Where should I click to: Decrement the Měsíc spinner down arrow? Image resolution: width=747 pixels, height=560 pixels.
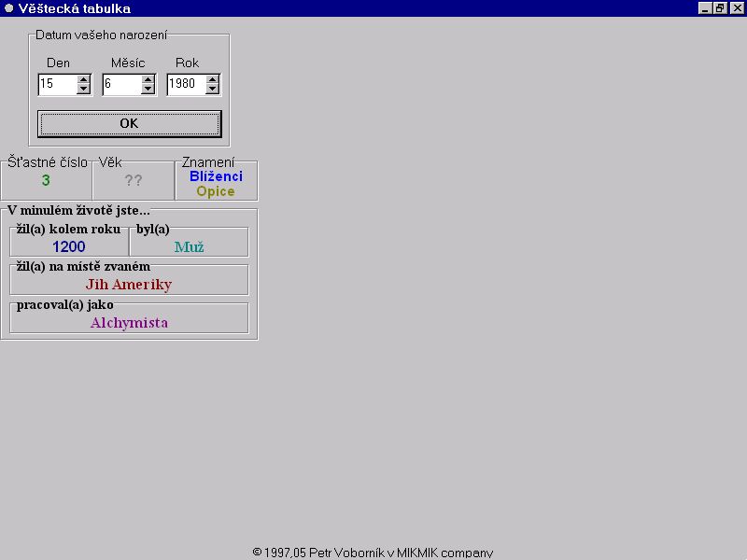point(148,90)
